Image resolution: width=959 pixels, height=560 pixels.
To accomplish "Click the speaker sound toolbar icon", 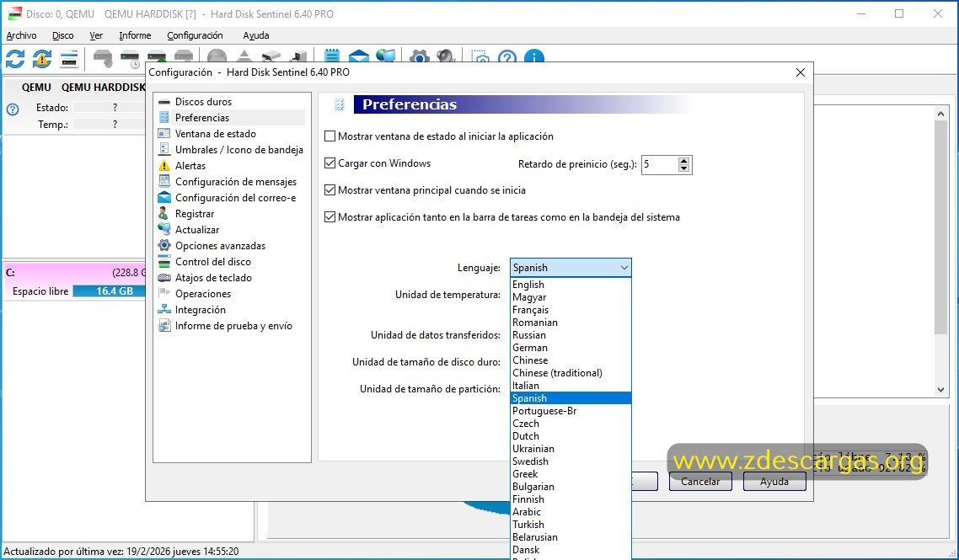I will [447, 56].
